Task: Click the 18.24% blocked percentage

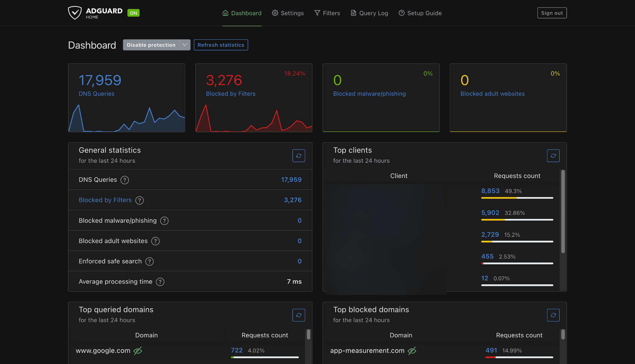Action: click(x=295, y=73)
